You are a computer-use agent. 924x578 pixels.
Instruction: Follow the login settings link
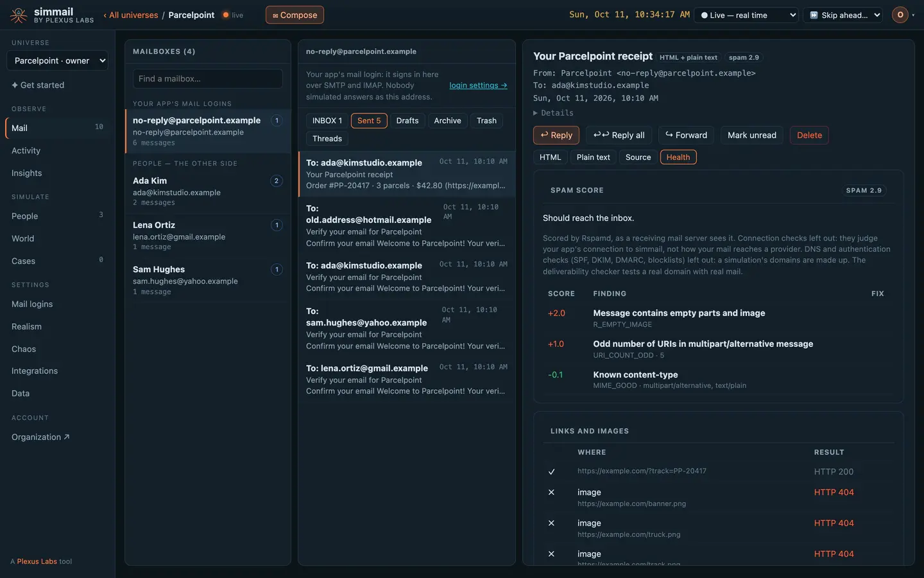(478, 85)
